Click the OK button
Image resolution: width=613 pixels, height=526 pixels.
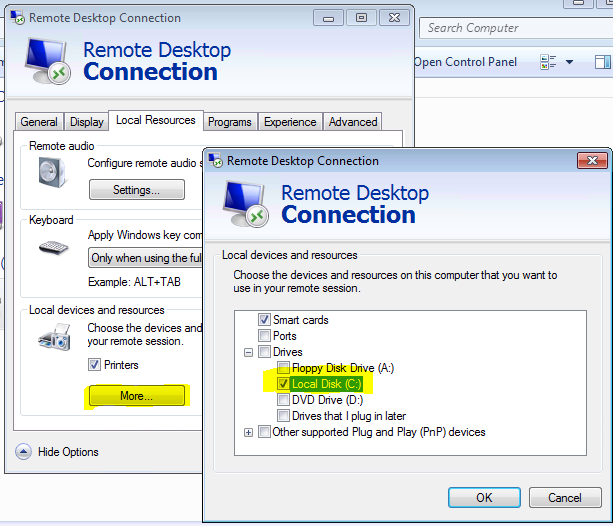click(x=484, y=497)
